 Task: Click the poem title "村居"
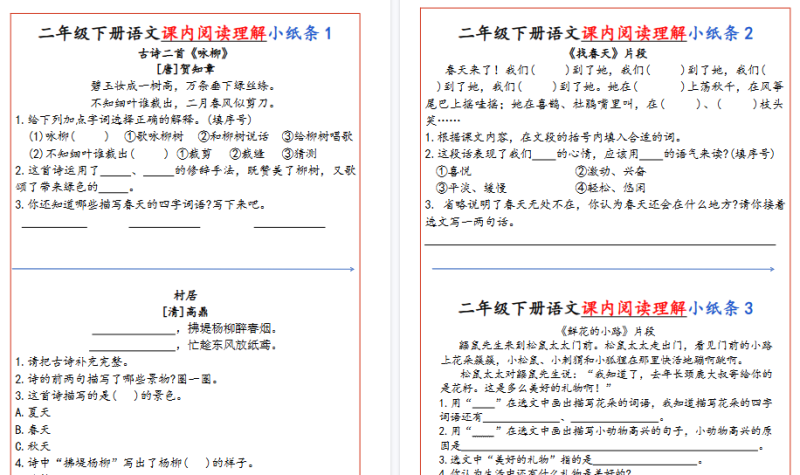185,295
